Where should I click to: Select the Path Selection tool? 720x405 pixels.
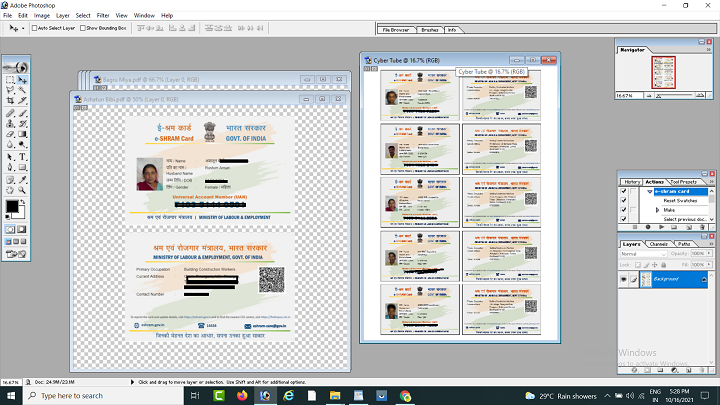[x=10, y=157]
